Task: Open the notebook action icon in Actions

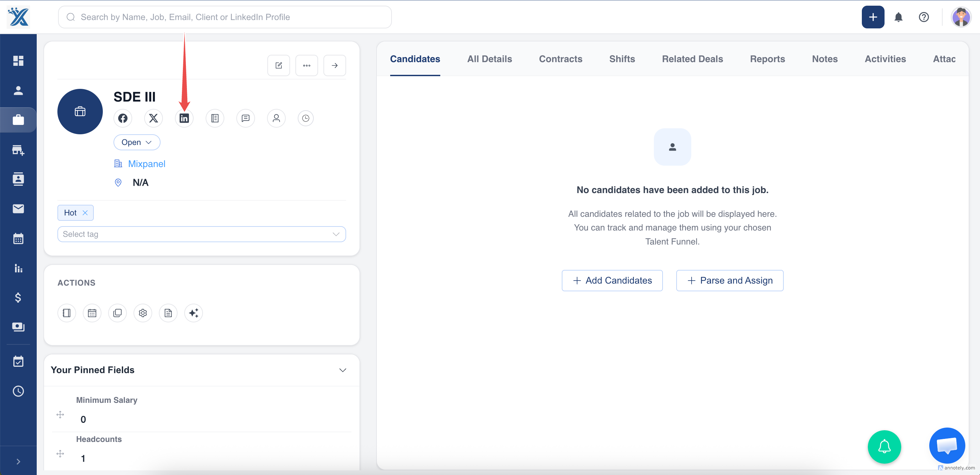Action: tap(66, 313)
